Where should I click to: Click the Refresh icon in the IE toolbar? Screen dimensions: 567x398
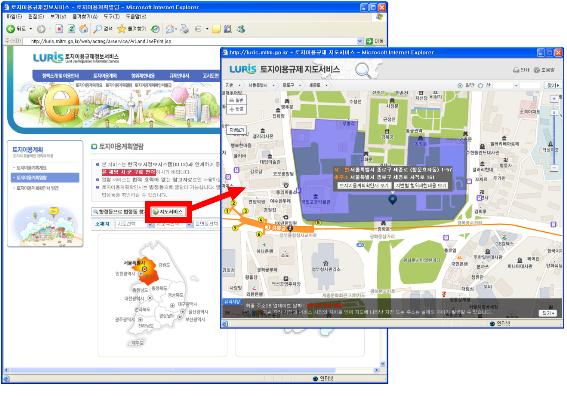coord(72,29)
